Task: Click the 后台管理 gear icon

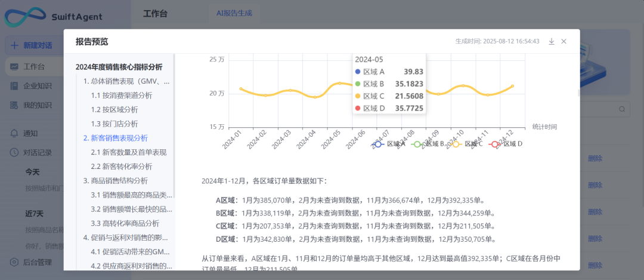Action: tap(14, 262)
